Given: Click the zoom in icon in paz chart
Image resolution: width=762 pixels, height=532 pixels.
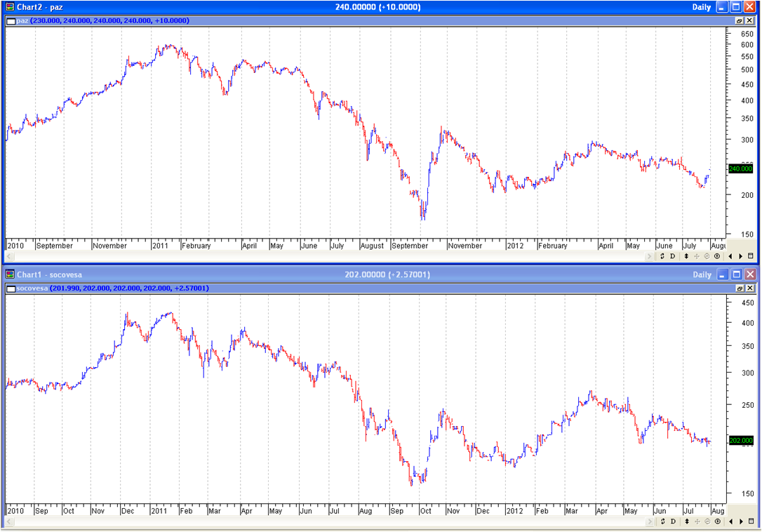Looking at the screenshot, I should point(717,256).
